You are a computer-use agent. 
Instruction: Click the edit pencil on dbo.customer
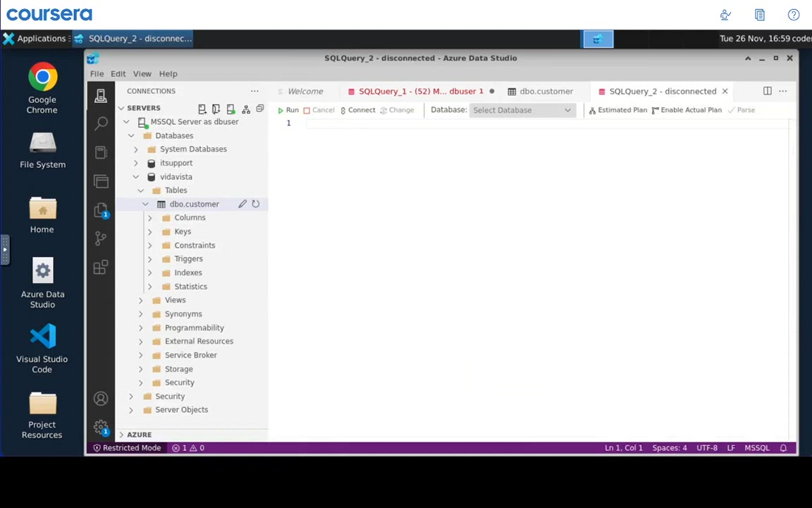coord(242,204)
